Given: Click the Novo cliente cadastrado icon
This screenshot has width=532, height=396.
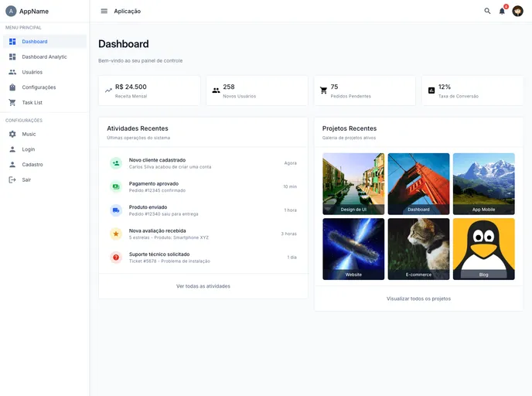Looking at the screenshot, I should (x=116, y=163).
